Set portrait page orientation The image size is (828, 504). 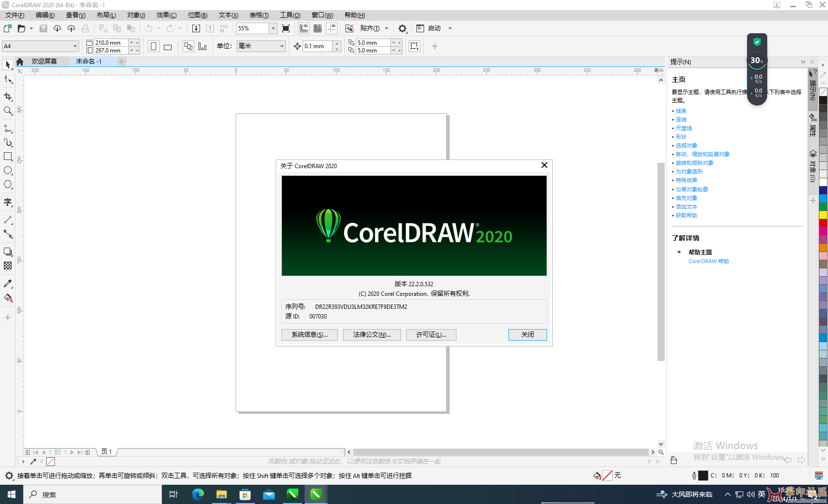[x=154, y=46]
